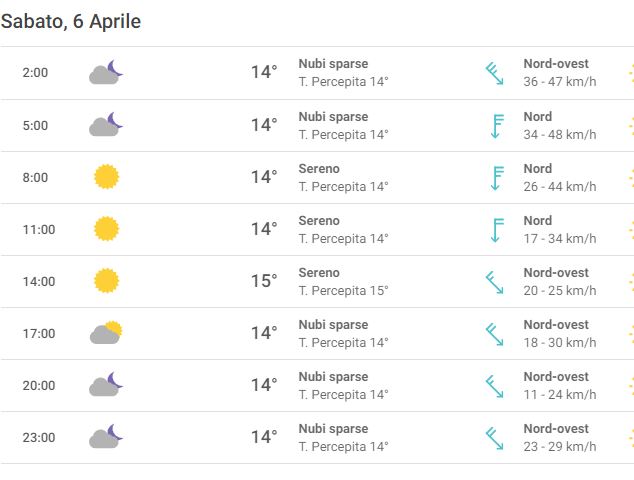Click wind speed 36 - 47 km/h
Viewport: 634px width, 480px height.
click(x=559, y=82)
